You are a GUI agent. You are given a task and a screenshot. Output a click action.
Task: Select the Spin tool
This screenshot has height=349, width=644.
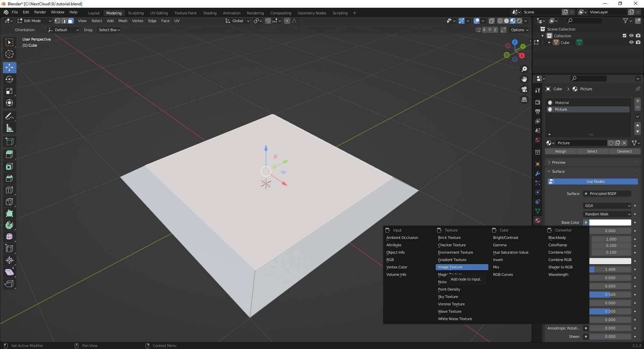(9, 225)
